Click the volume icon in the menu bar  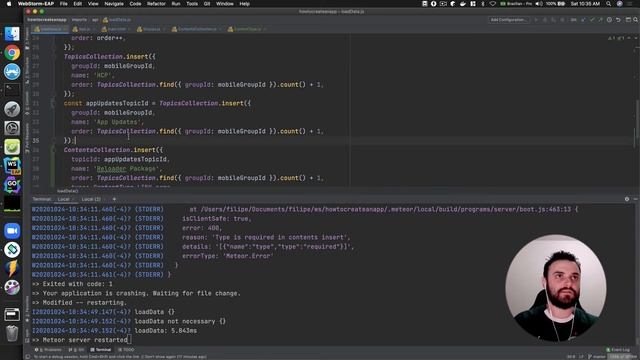point(539,4)
